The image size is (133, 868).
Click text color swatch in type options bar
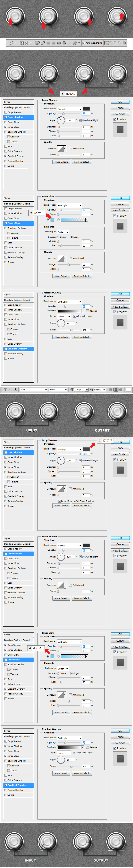(129, 390)
